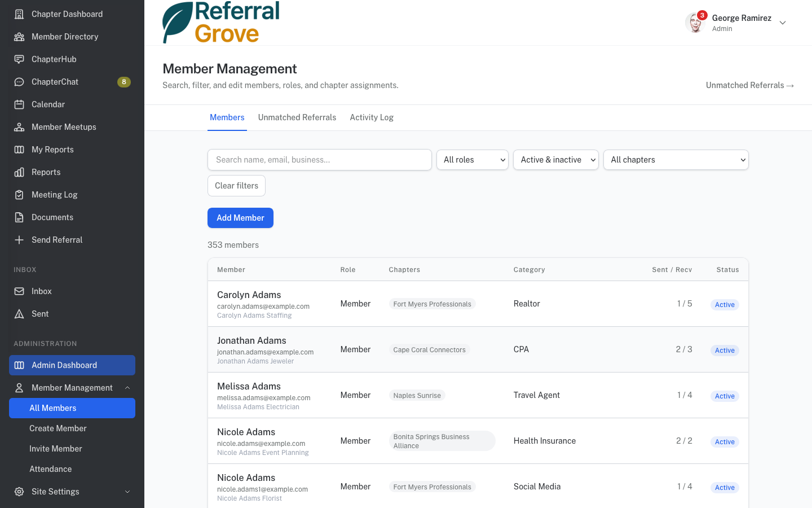This screenshot has width=812, height=508.
Task: Click the Realtor category cell
Action: pos(527,304)
